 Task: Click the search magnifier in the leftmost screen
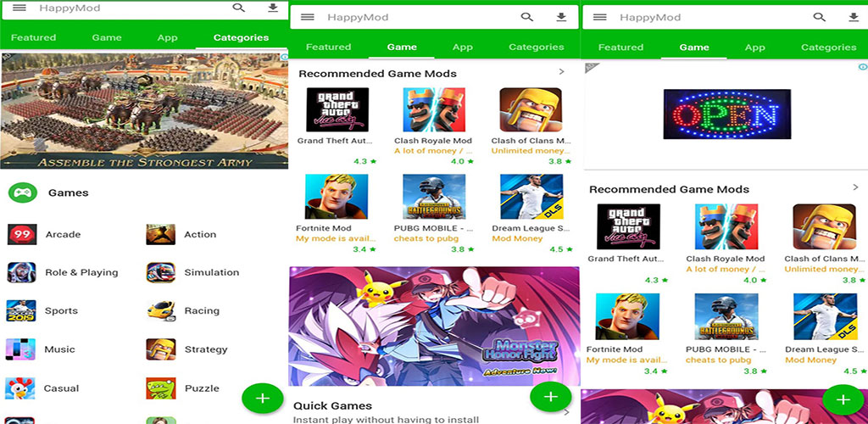[239, 8]
